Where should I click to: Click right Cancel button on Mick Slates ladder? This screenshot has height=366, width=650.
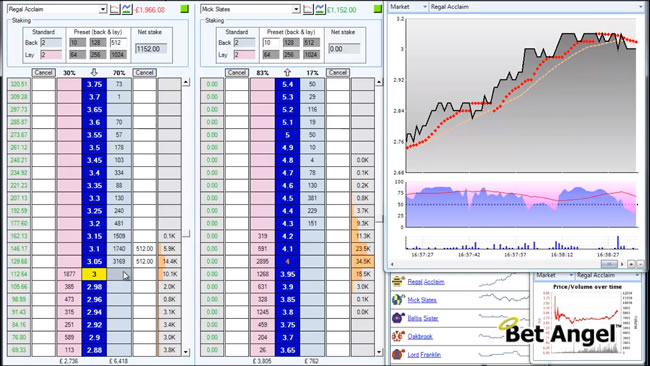pos(337,73)
